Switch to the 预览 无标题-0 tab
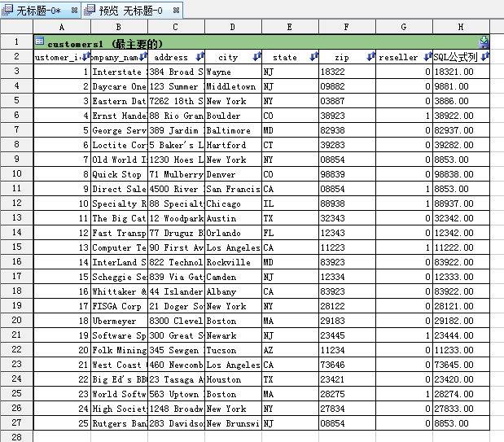The width and height of the screenshot is (504, 442). 132,11
